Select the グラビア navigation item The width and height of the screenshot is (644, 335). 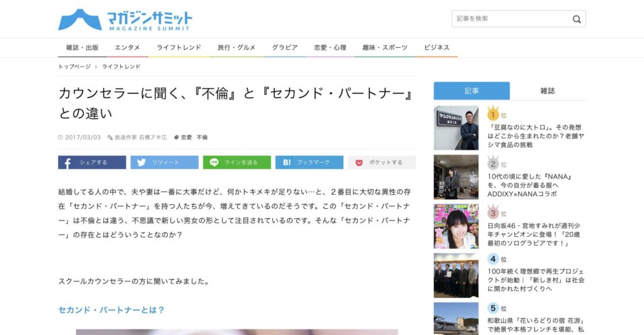[x=285, y=48]
